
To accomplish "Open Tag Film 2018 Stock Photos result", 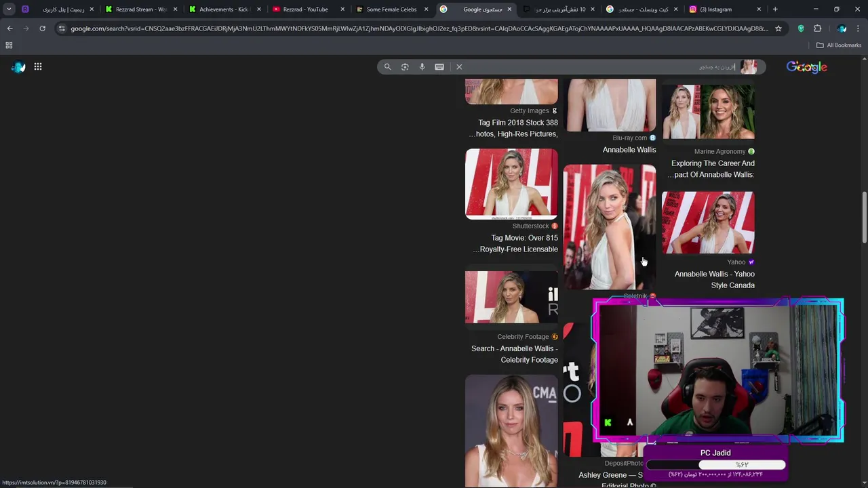I will (513, 128).
